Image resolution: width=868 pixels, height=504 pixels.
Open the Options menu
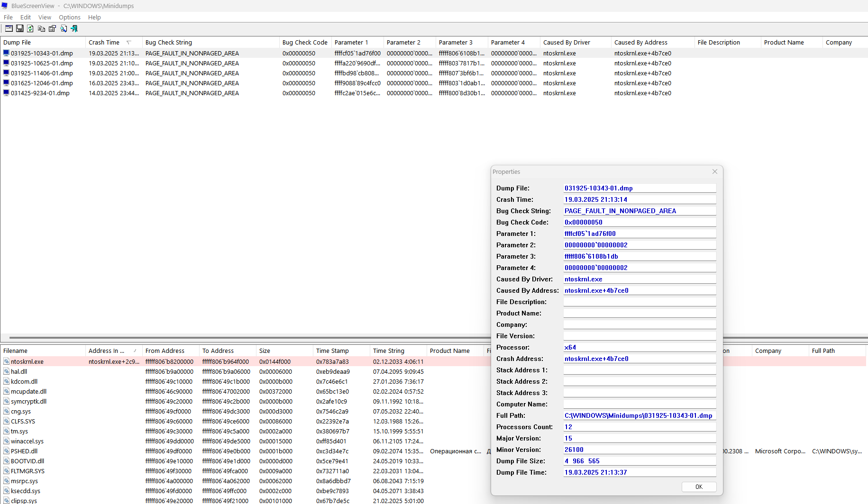click(x=70, y=18)
